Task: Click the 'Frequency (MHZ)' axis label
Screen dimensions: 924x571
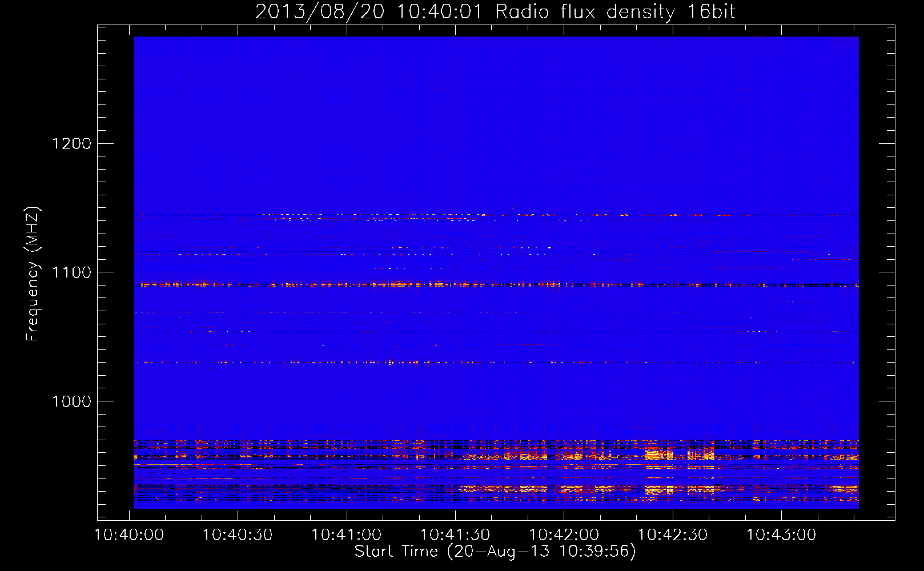Action: pyautogui.click(x=33, y=274)
